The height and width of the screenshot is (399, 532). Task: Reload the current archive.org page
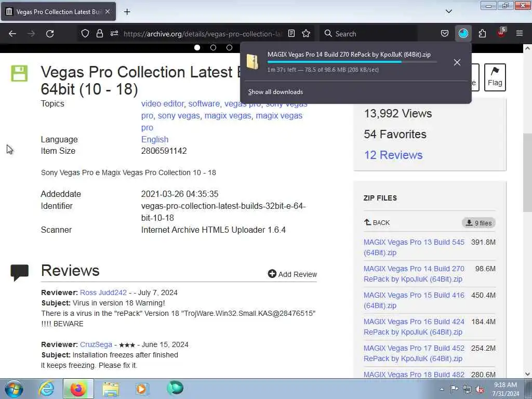pos(50,34)
